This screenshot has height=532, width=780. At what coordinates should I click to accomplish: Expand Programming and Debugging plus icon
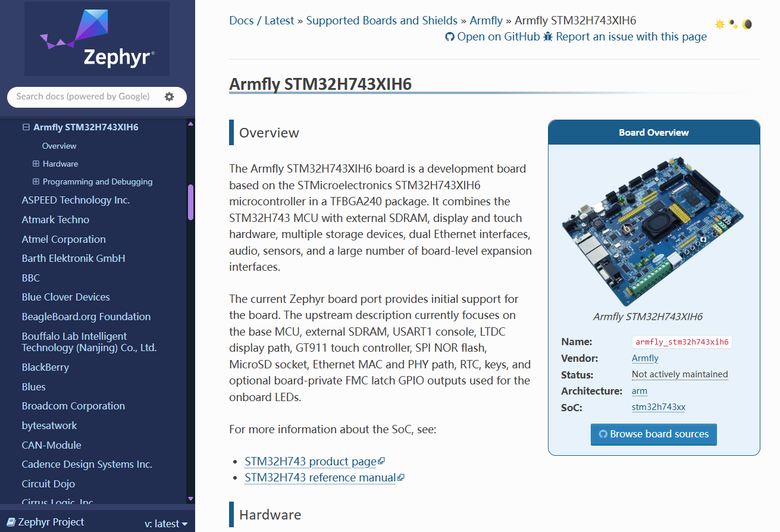click(36, 181)
